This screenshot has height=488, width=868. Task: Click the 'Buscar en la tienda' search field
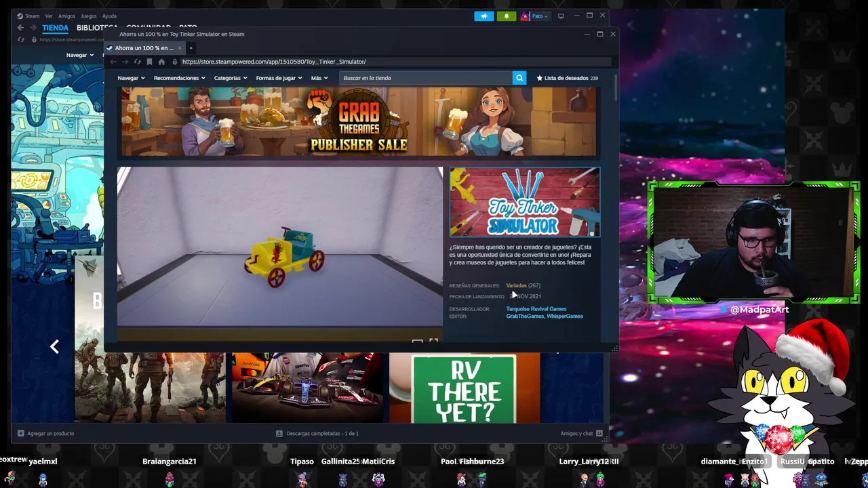click(426, 78)
